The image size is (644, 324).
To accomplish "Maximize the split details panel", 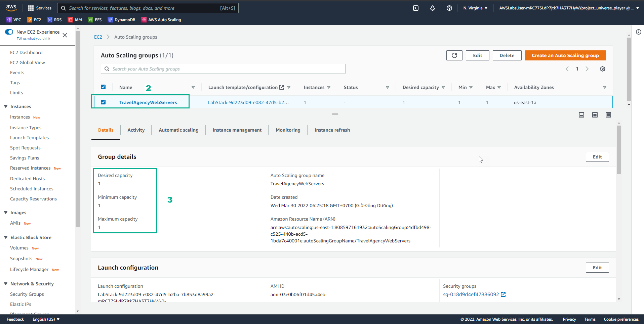I will click(x=608, y=115).
